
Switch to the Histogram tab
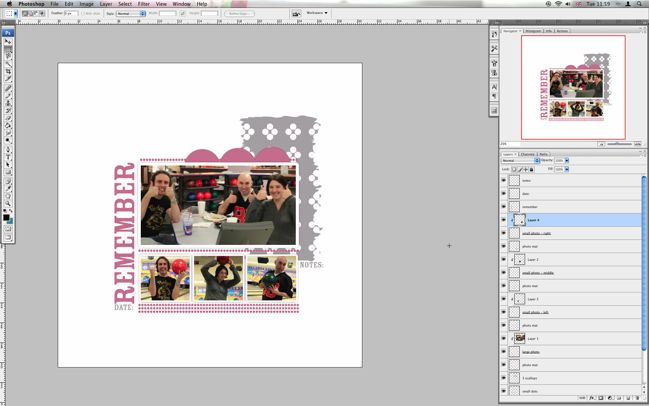pos(533,31)
